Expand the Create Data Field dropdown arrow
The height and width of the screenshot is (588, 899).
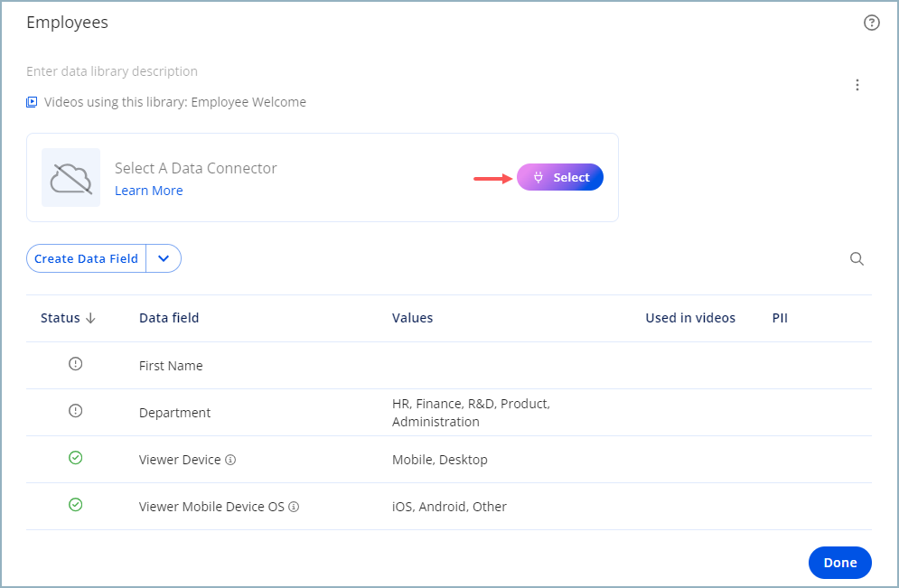(164, 258)
